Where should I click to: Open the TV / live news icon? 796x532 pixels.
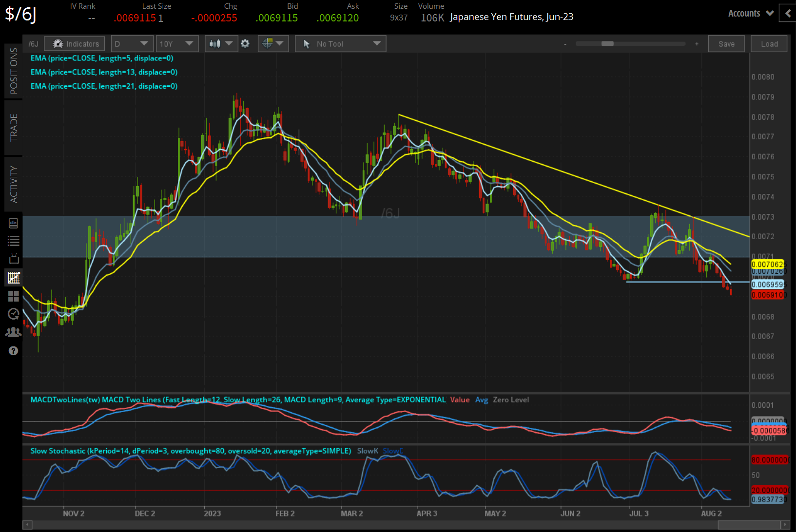coord(13,259)
